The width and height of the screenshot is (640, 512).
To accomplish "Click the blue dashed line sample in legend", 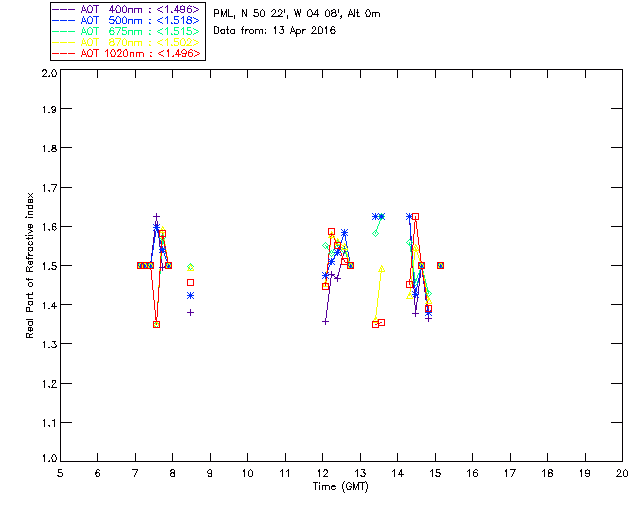I will click(x=64, y=20).
